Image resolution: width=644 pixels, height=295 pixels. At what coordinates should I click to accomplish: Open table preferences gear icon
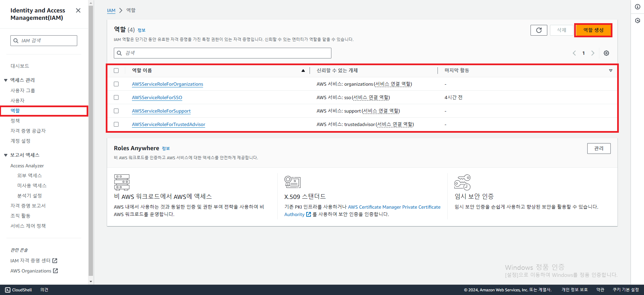point(606,53)
